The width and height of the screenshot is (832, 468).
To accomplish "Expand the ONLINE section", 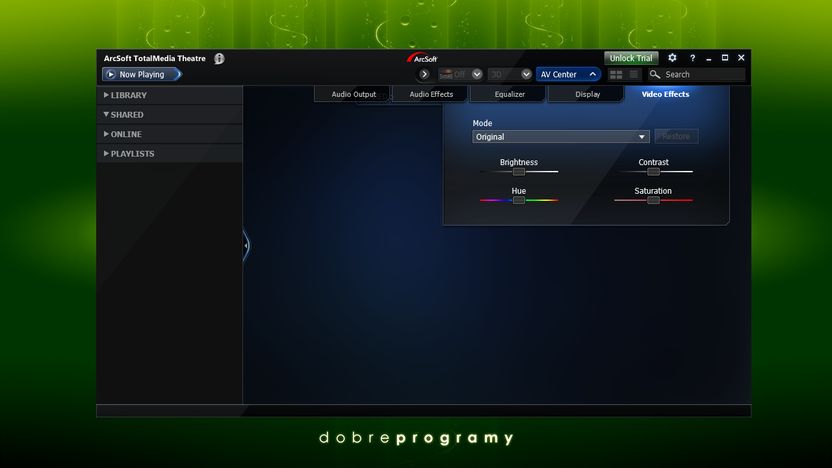I will 169,134.
